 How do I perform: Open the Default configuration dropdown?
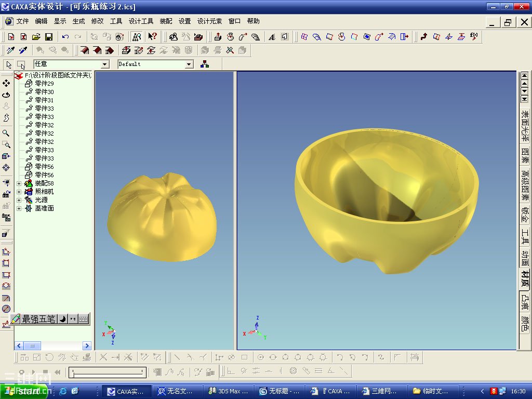189,64
